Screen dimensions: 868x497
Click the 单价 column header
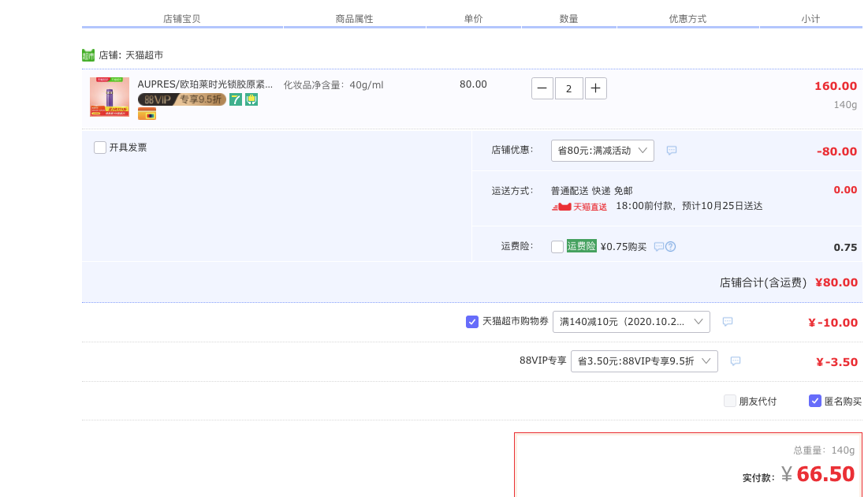pyautogui.click(x=473, y=19)
